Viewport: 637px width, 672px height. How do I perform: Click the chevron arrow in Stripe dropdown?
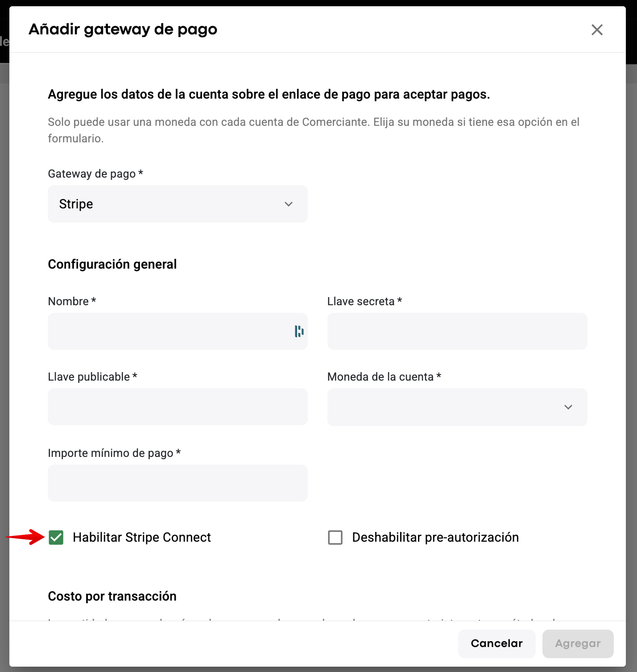coord(289,204)
